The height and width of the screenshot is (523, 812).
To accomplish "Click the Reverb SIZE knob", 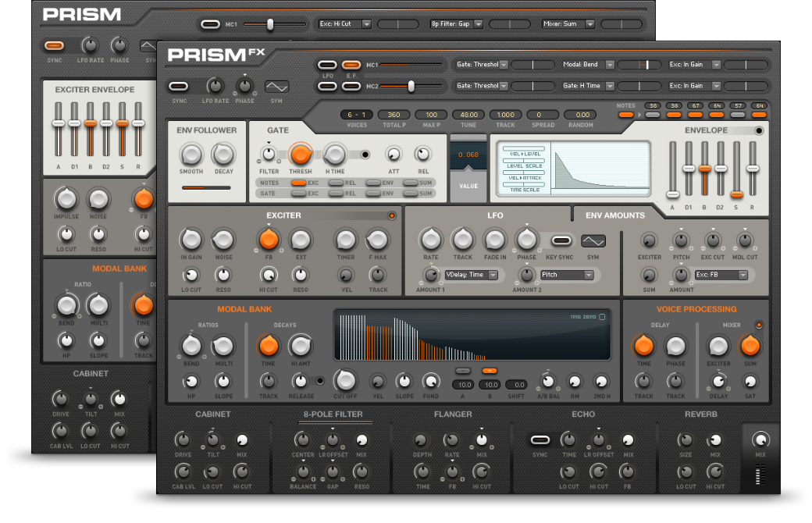I will 686,440.
